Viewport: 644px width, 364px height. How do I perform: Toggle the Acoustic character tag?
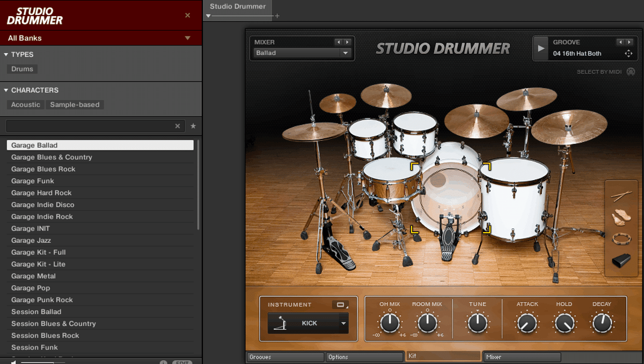pos(26,105)
